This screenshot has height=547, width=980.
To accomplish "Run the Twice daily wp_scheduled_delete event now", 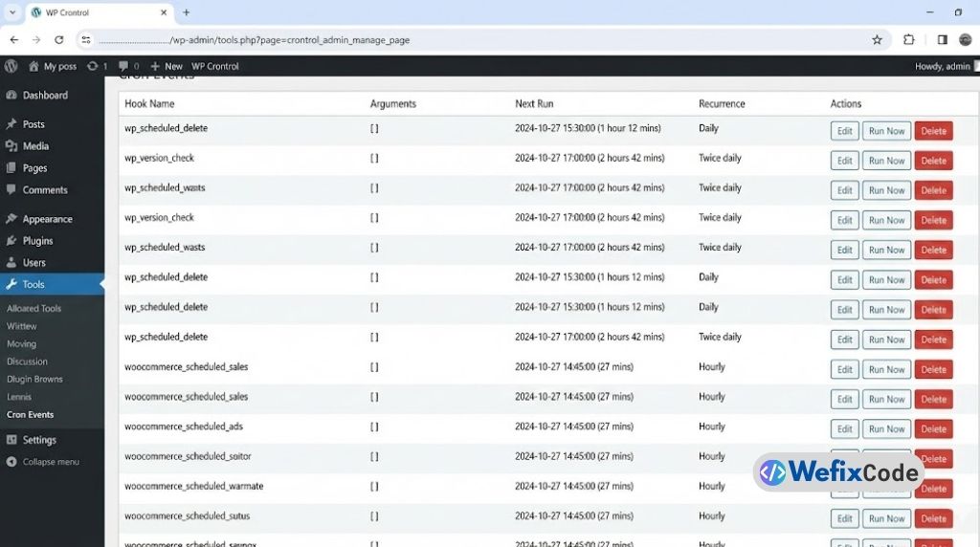I will 886,339.
